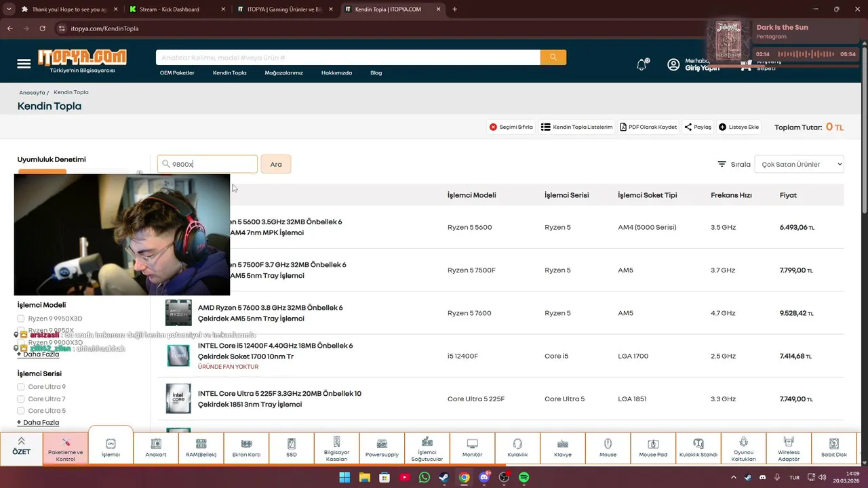Open the Windows Start menu
Image resolution: width=868 pixels, height=488 pixels.
click(x=344, y=477)
